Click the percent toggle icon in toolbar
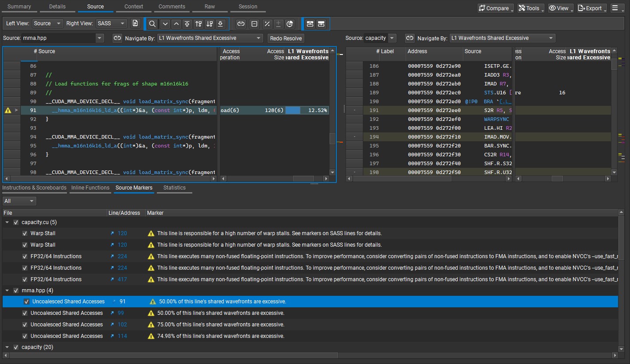Image resolution: width=630 pixels, height=364 pixels. click(267, 23)
